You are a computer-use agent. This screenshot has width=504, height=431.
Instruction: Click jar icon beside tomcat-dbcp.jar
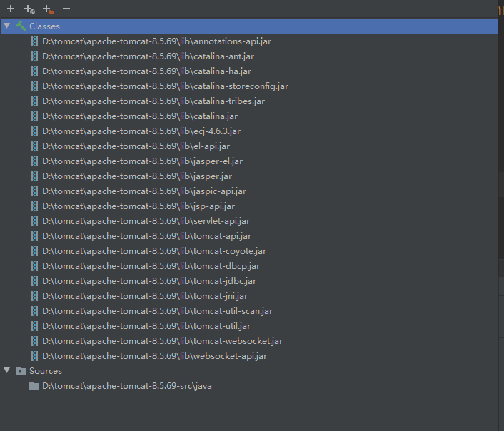(x=34, y=266)
